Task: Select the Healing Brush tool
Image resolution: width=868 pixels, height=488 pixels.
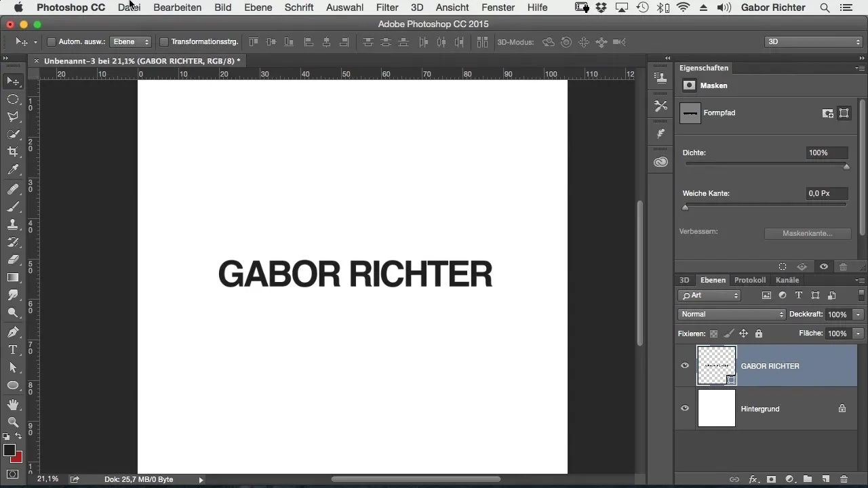Action: 13,189
